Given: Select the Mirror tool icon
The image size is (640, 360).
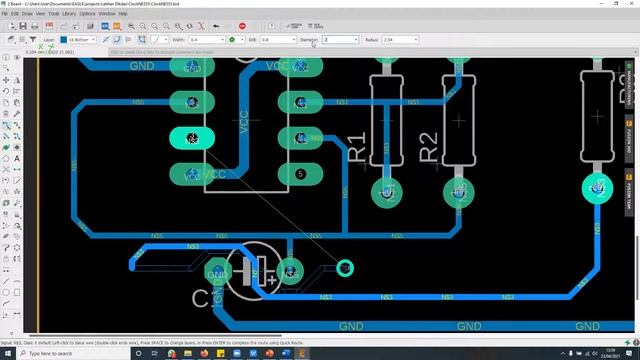Looking at the screenshot, I should pos(17,80).
